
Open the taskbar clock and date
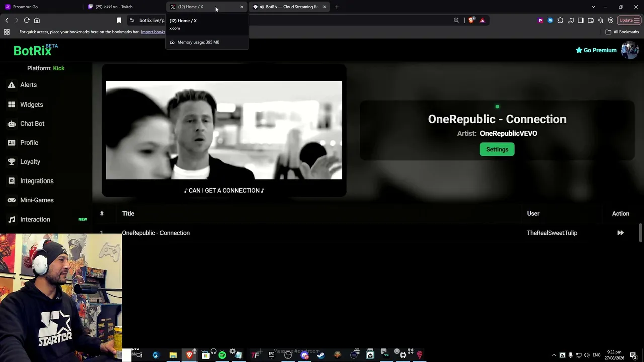coord(614,355)
